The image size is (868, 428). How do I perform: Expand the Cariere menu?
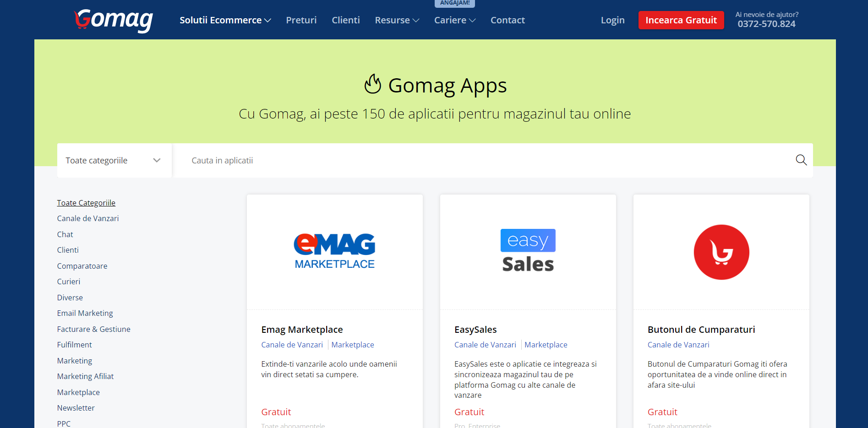click(455, 20)
